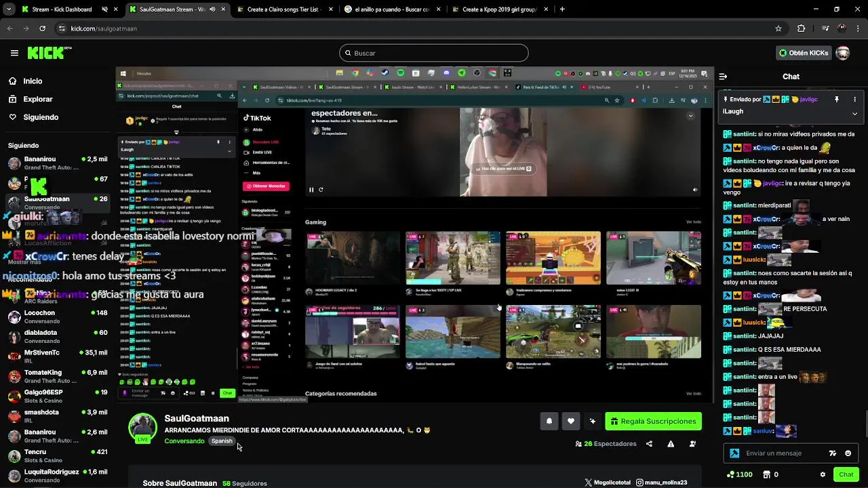Viewport: 868px width, 488px height.
Task: Unmute the Kick Dashboard tab audio icon
Action: pos(104,9)
